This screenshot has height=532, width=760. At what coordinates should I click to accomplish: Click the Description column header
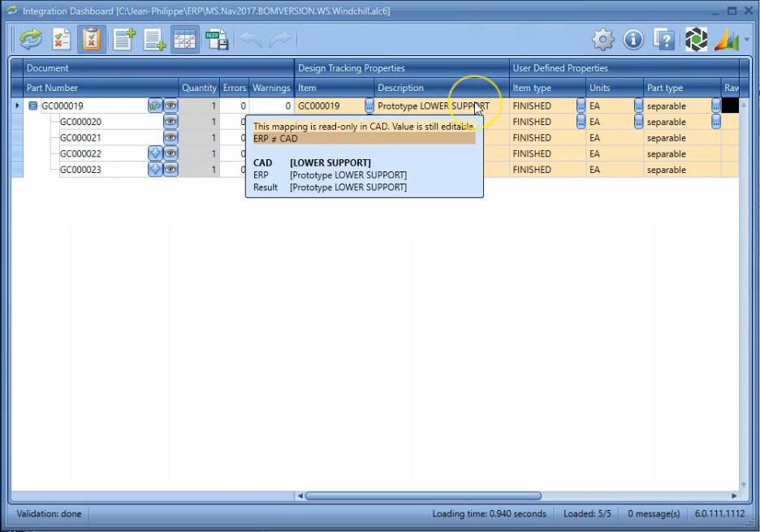pos(442,88)
